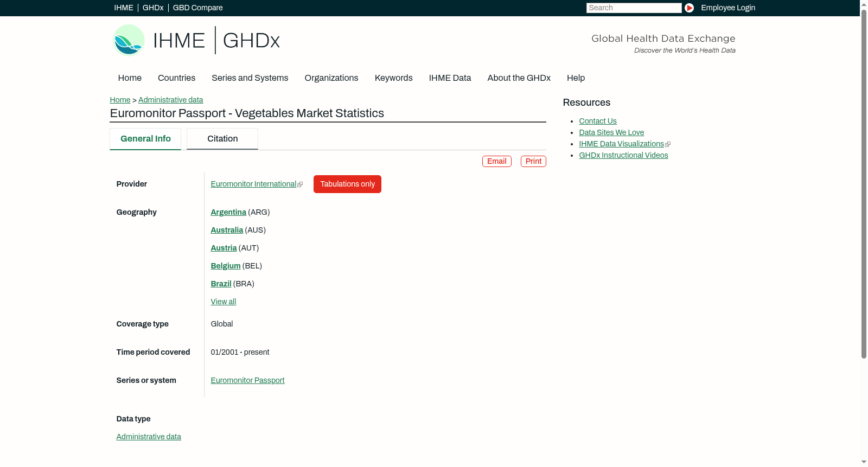Click the Tabulations only red badge
This screenshot has height=467, width=868.
coord(347,184)
